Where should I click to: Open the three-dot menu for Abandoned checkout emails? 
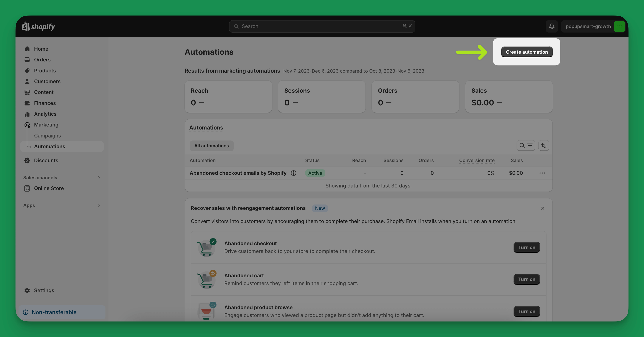(542, 173)
